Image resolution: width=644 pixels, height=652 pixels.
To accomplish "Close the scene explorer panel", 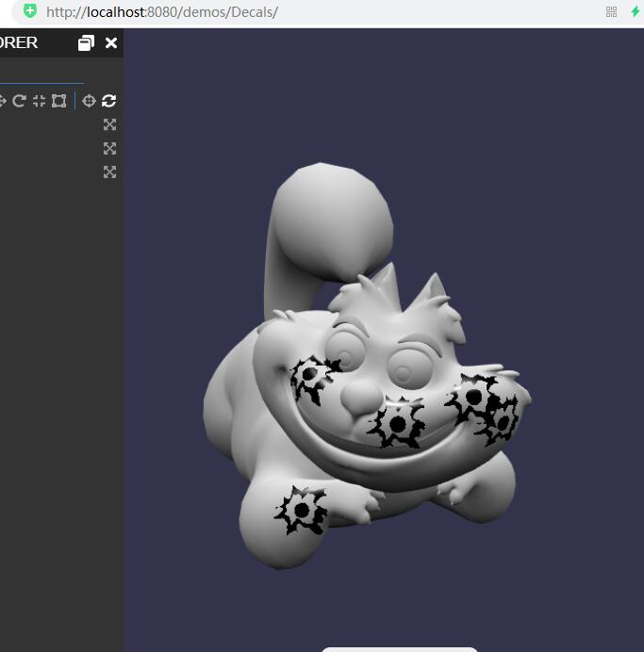I will tap(111, 42).
